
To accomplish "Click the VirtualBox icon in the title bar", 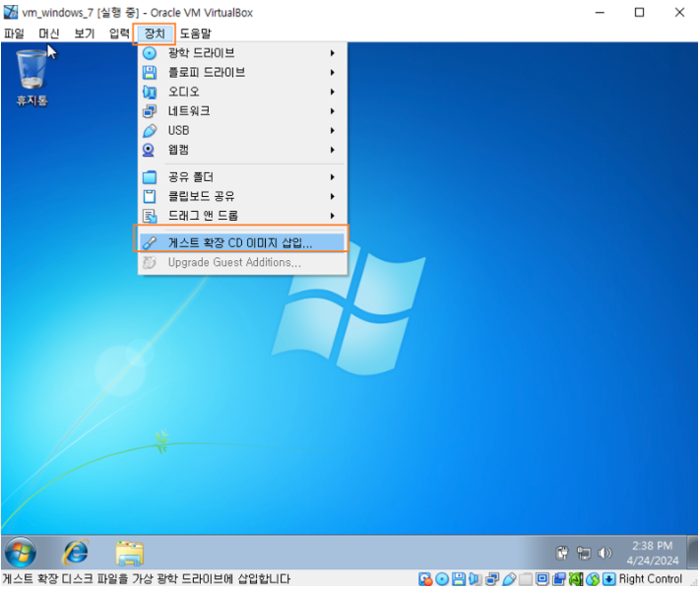I will (x=11, y=13).
